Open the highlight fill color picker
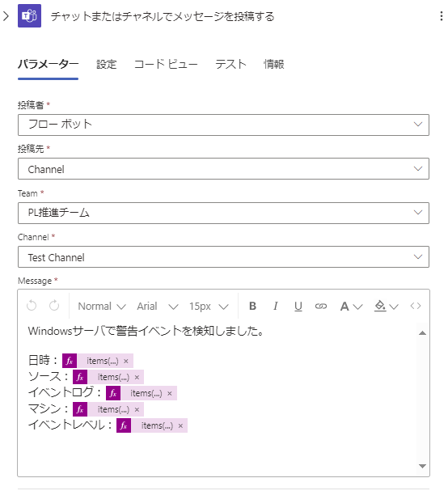 pos(386,307)
